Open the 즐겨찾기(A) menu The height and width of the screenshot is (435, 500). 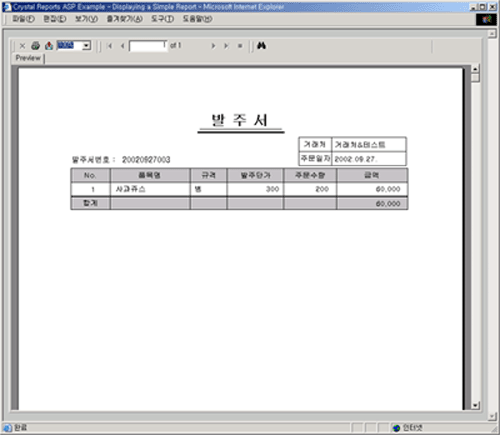[x=125, y=19]
